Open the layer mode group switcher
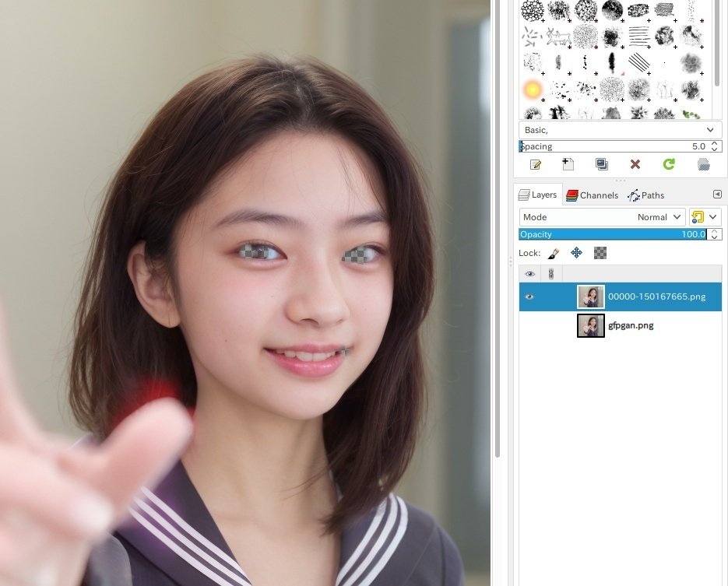The image size is (728, 586). (705, 217)
